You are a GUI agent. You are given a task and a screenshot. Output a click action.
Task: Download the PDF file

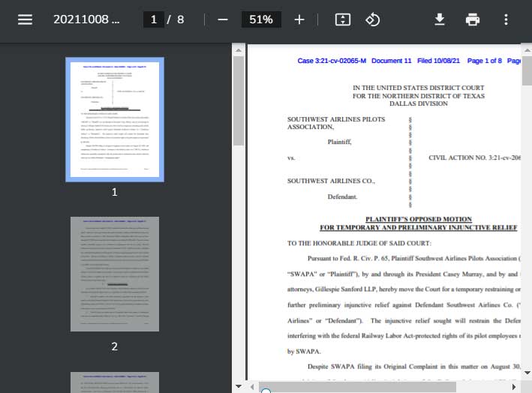coord(440,19)
